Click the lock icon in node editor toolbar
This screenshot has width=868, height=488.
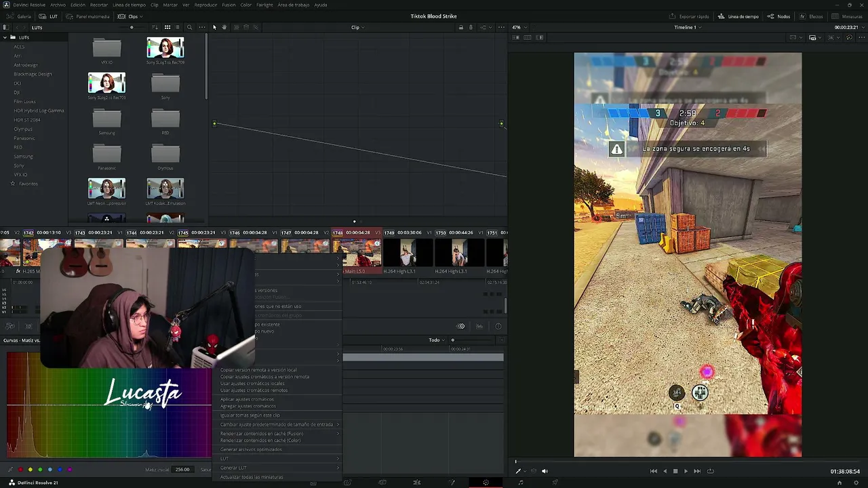(461, 27)
